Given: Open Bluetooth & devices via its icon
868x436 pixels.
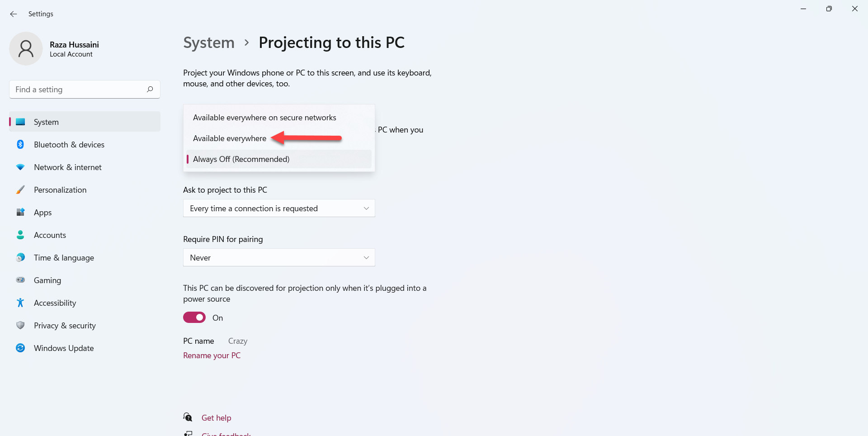Looking at the screenshot, I should pos(20,145).
